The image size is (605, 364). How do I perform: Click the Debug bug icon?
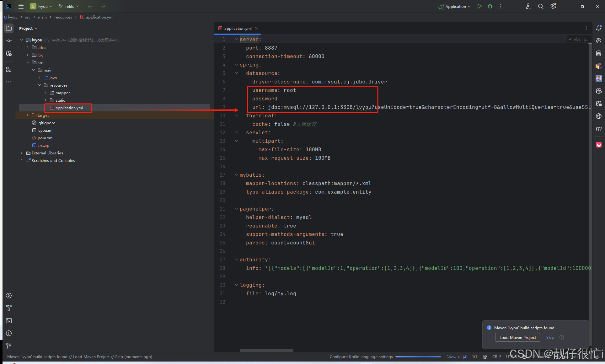(490, 6)
